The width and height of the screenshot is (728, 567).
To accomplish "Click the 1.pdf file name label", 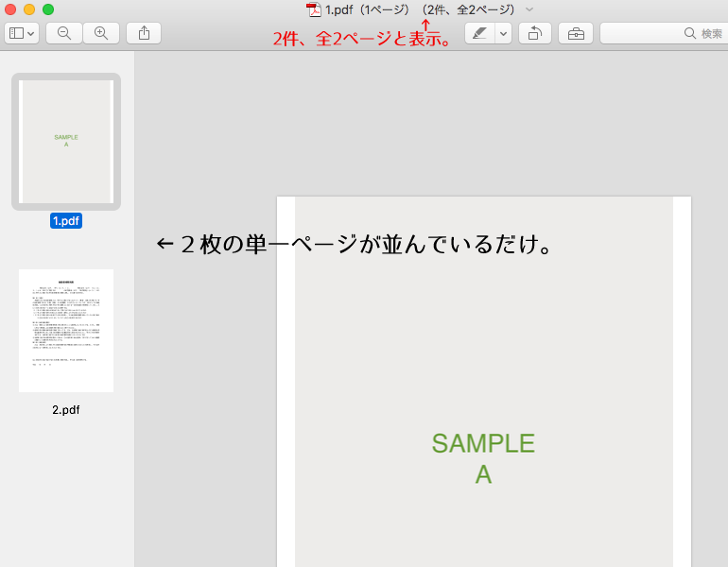I will tap(66, 221).
